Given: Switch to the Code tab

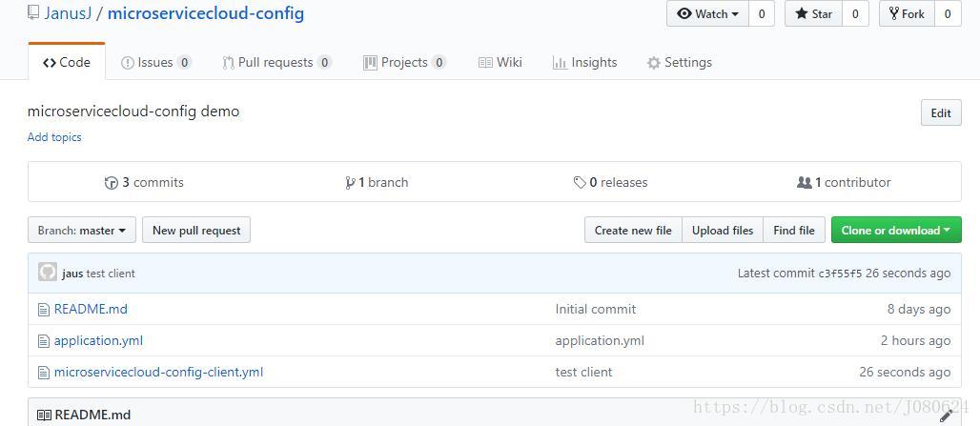Looking at the screenshot, I should tap(66, 63).
